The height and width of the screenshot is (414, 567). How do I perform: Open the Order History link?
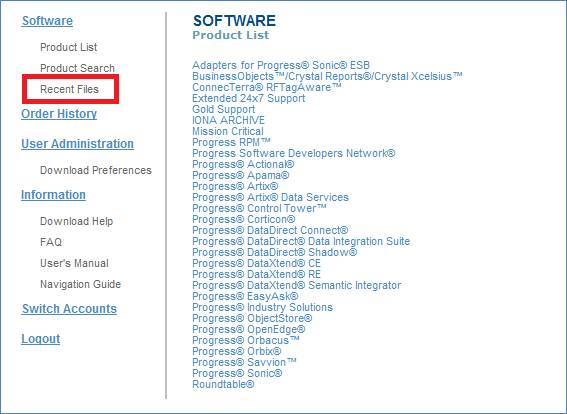coord(59,114)
